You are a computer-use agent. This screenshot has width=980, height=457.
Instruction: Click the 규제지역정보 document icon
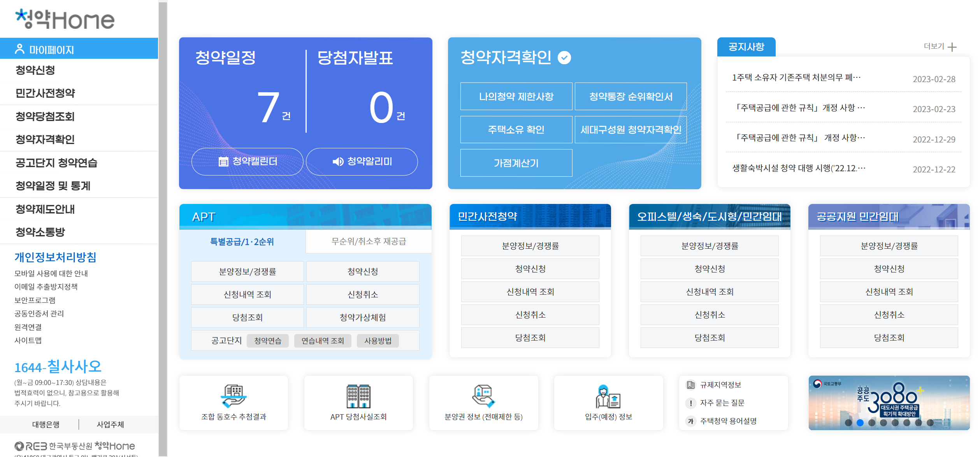tap(691, 385)
